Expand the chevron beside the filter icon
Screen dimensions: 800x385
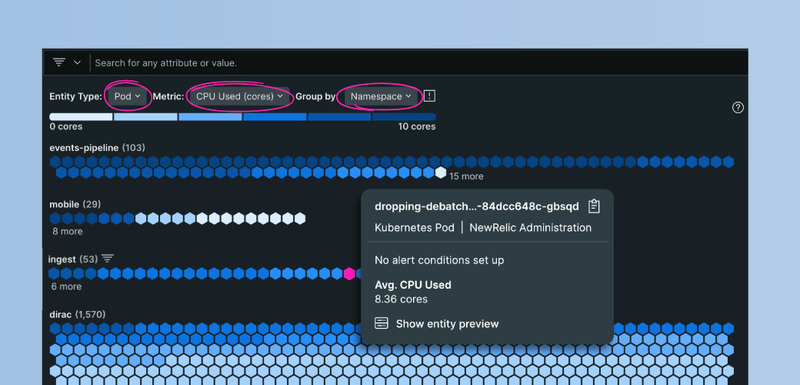pyautogui.click(x=77, y=63)
